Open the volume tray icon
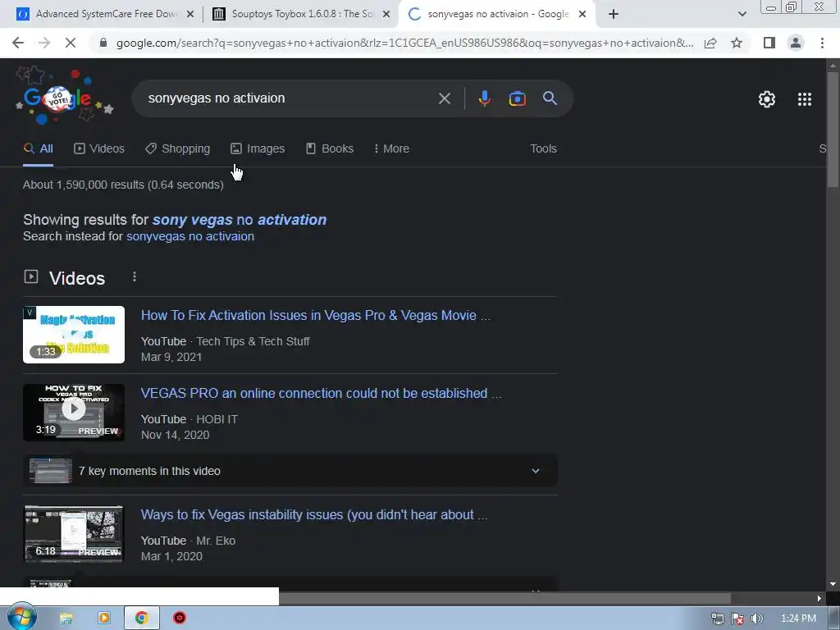This screenshot has height=630, width=840. pyautogui.click(x=757, y=619)
